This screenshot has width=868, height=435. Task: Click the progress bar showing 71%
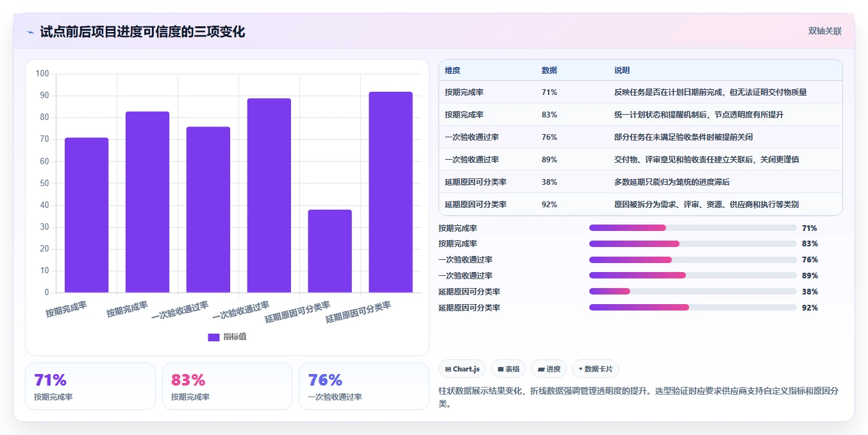pos(692,228)
